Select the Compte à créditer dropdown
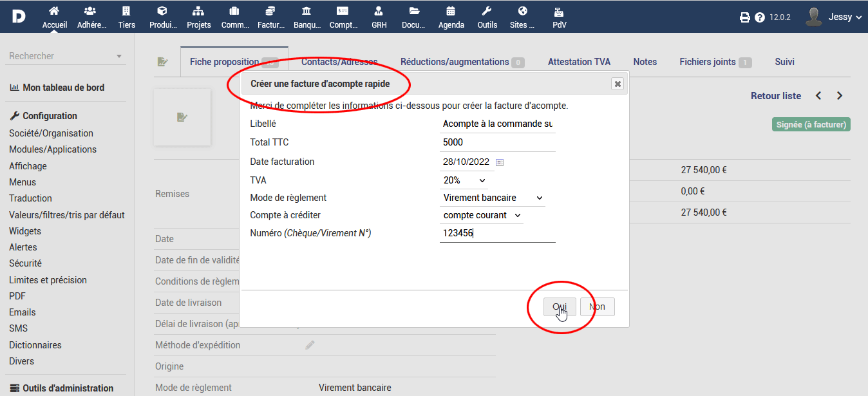868x396 pixels. point(482,215)
